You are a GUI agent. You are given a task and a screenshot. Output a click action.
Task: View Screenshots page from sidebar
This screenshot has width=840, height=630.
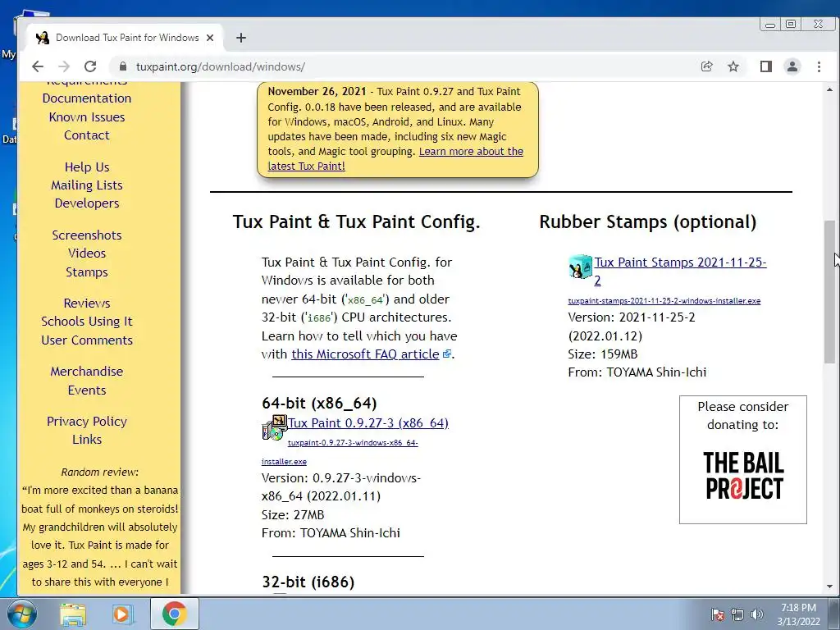click(87, 235)
